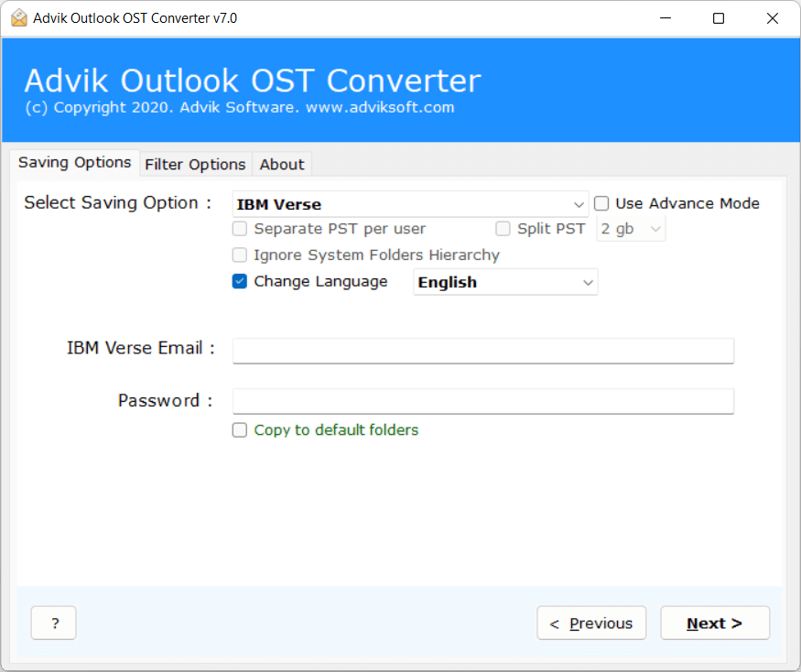Proceed with the Next button

(715, 623)
